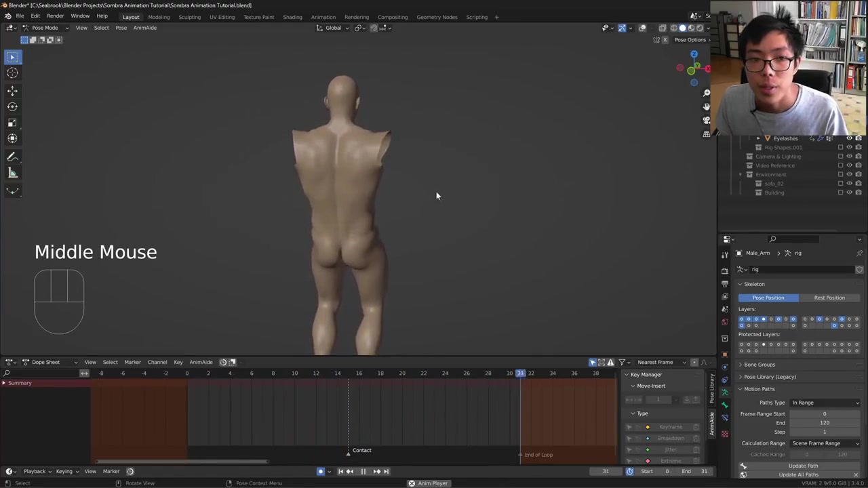The height and width of the screenshot is (488, 868).
Task: Click the Contact marker on the timeline
Action: click(x=349, y=451)
